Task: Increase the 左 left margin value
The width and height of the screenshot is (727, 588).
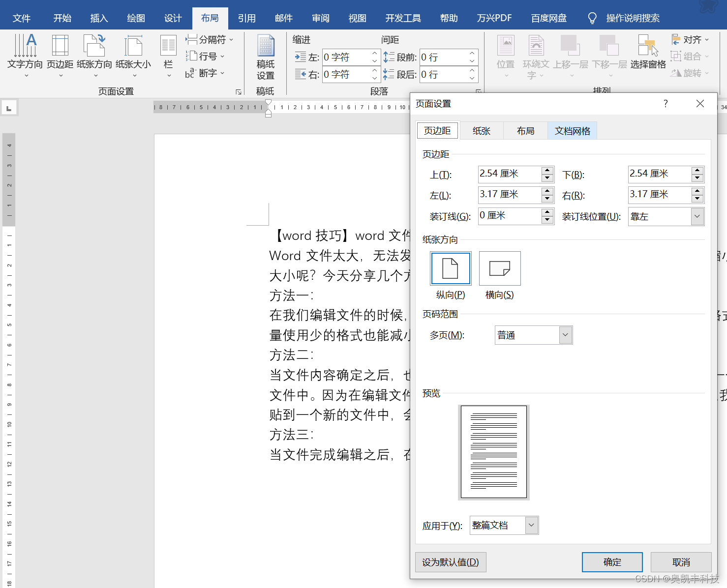Action: (547, 191)
